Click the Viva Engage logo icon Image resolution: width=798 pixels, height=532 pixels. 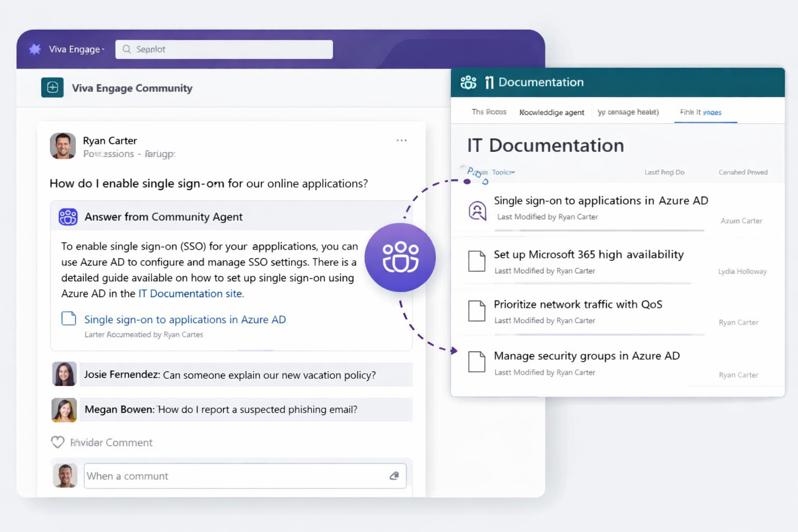click(x=35, y=49)
